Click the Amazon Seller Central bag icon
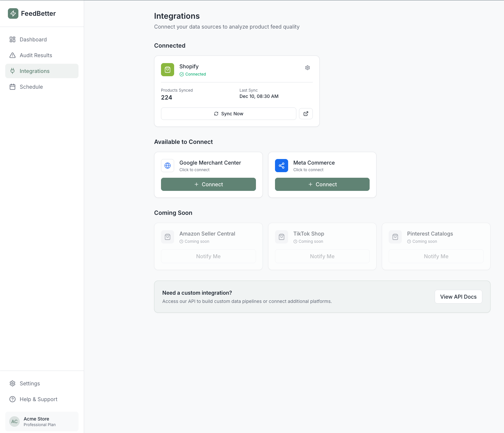 click(x=168, y=237)
